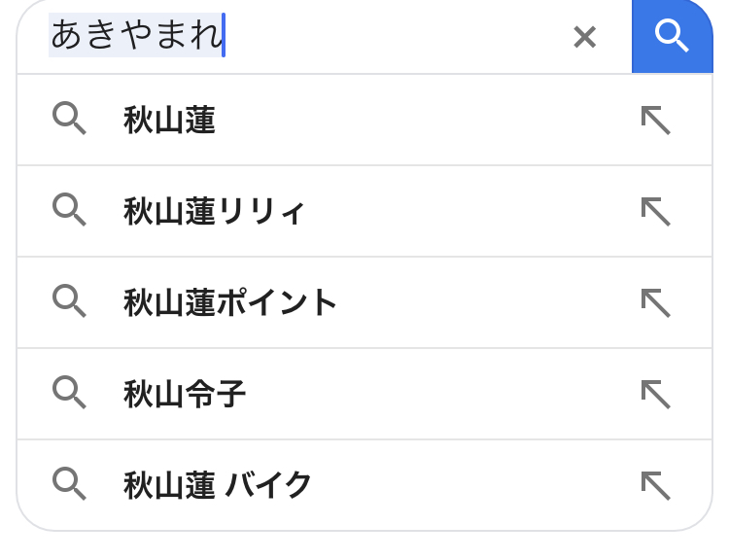Tap the magnifier icon beside 秋山蓮ポイント
Screen dimensions: 729x560
click(x=69, y=301)
